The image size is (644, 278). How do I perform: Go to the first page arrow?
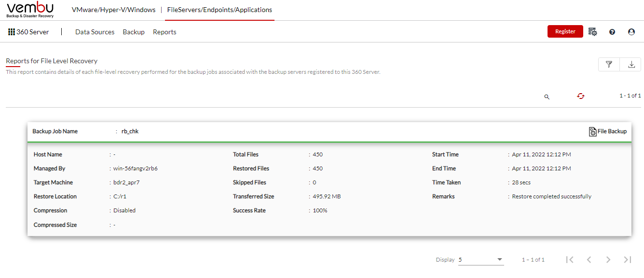tap(570, 260)
